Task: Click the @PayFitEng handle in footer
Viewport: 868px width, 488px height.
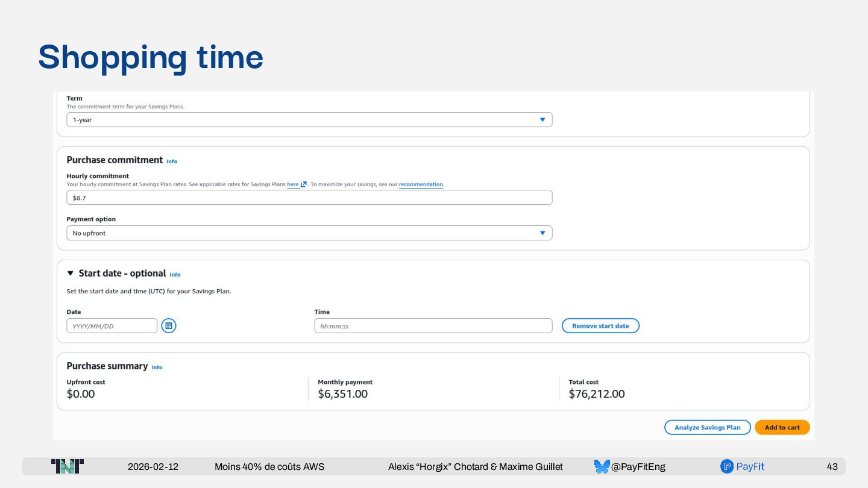Action: [638, 466]
